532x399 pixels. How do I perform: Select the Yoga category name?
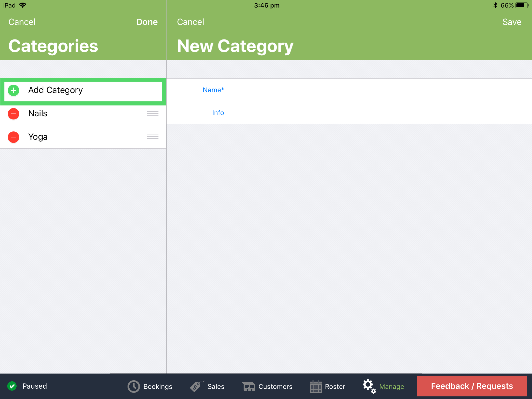[38, 137]
